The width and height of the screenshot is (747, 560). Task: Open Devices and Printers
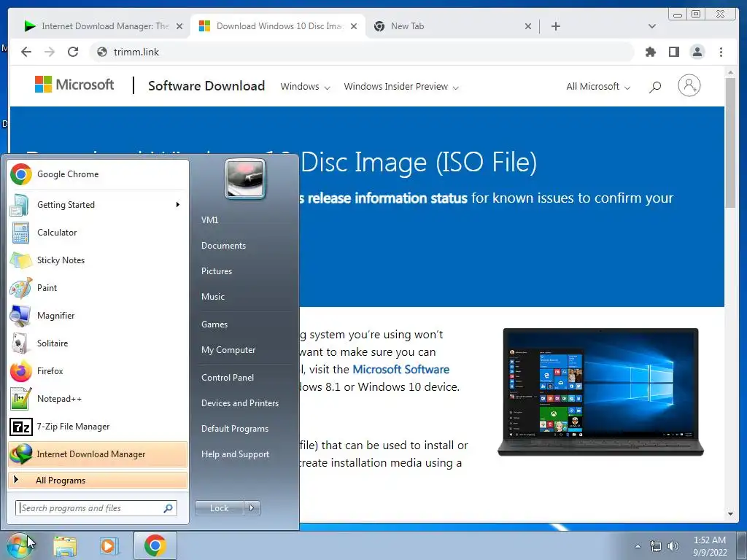(x=244, y=403)
